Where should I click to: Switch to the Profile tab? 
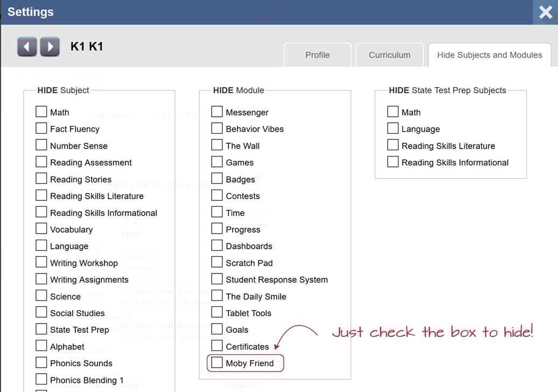317,55
